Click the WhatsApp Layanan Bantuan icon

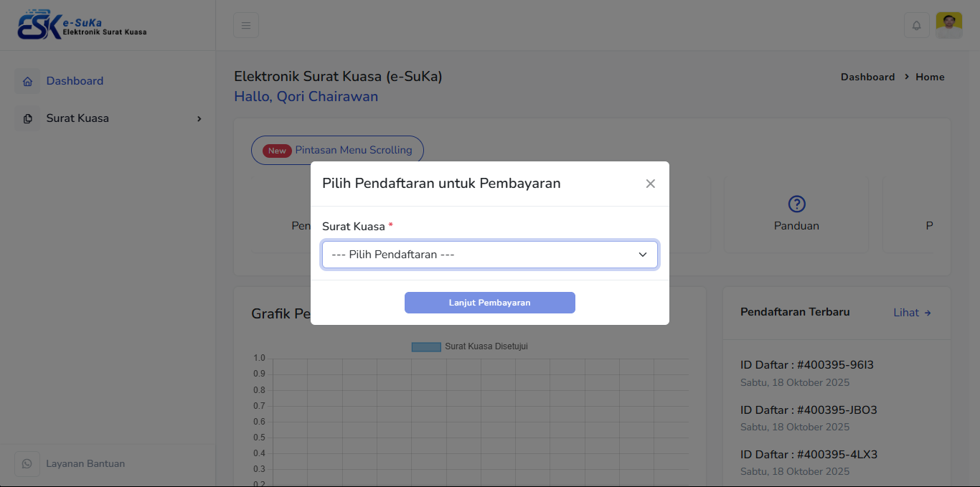pos(27,463)
